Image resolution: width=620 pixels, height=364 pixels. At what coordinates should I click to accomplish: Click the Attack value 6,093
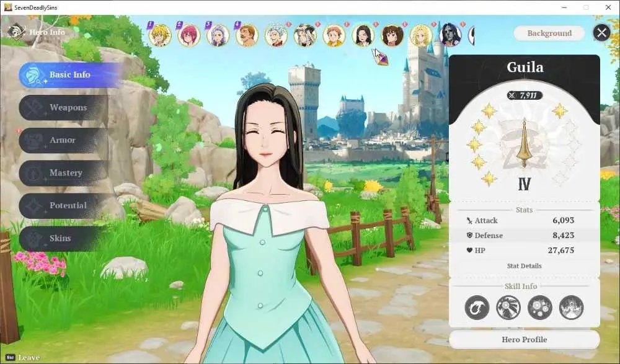(x=564, y=220)
